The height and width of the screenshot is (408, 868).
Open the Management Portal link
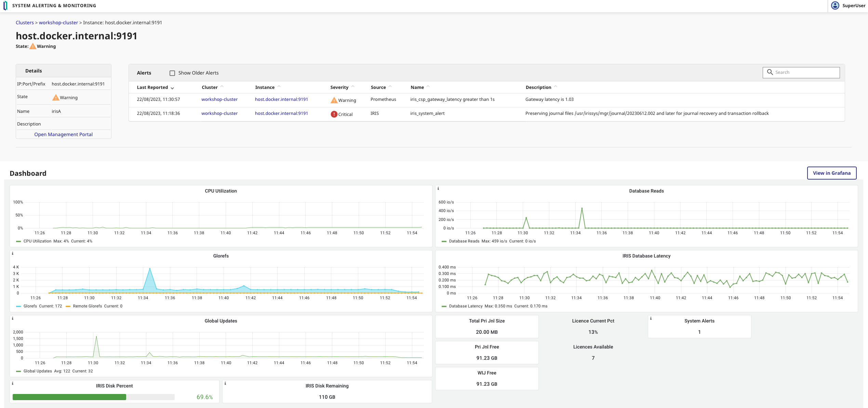(63, 134)
